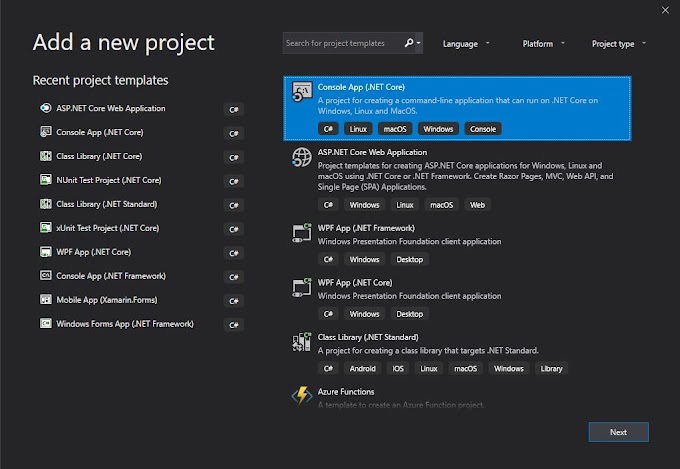Image resolution: width=680 pixels, height=469 pixels.
Task: Pick recent Console App (.NET Framework) entry
Action: coord(111,276)
